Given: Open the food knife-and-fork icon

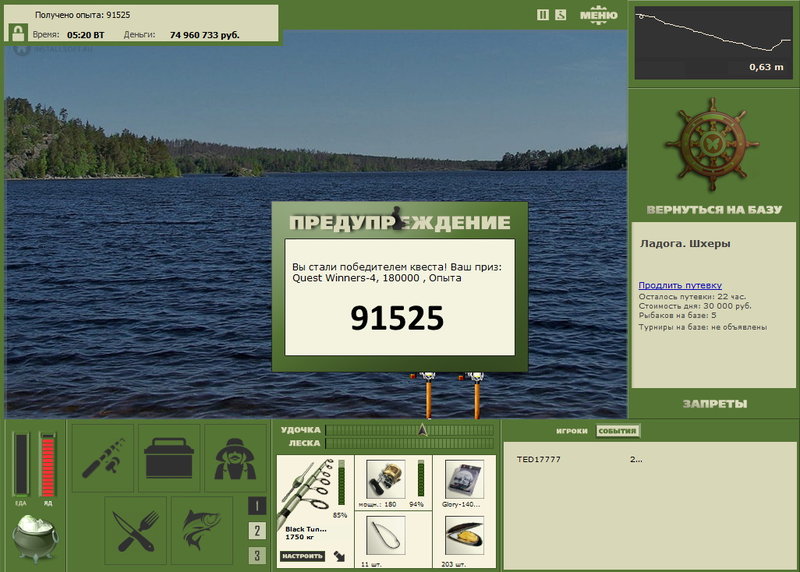Looking at the screenshot, I should [136, 531].
